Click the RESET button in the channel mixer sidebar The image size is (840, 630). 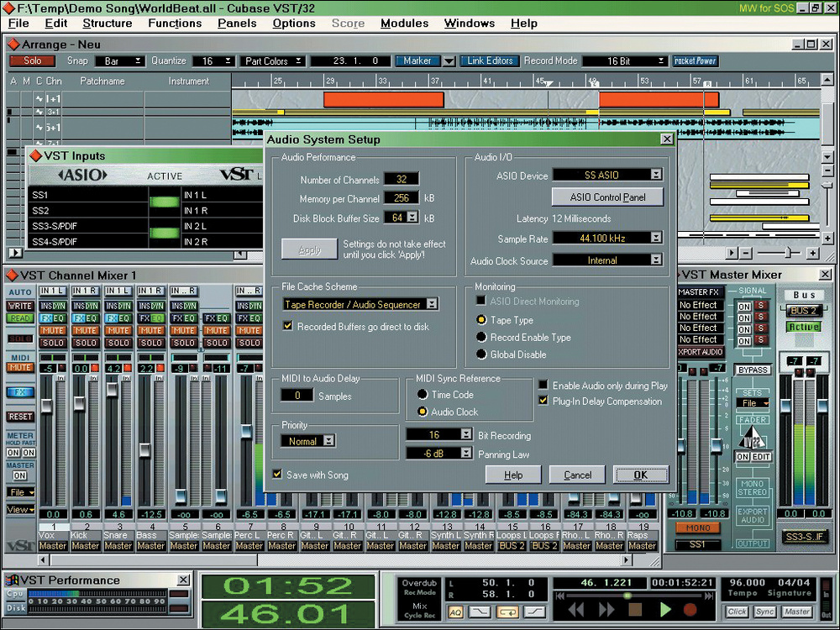point(18,416)
